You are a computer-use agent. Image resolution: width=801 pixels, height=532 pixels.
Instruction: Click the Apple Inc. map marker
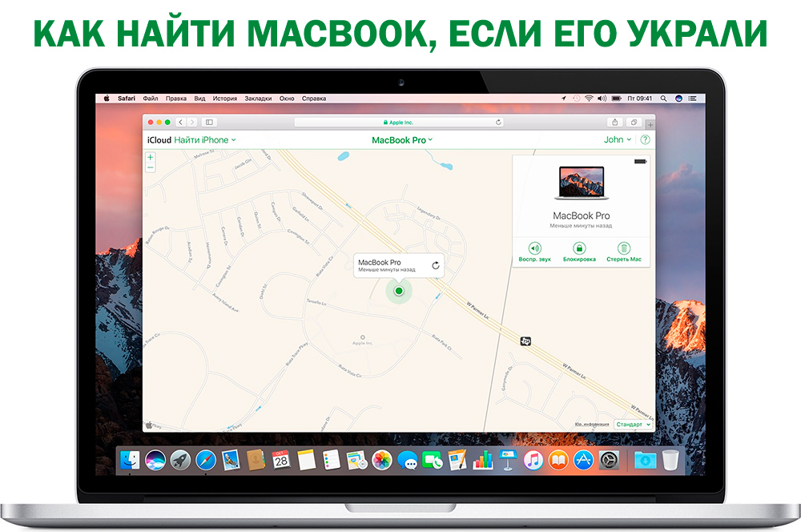363,340
